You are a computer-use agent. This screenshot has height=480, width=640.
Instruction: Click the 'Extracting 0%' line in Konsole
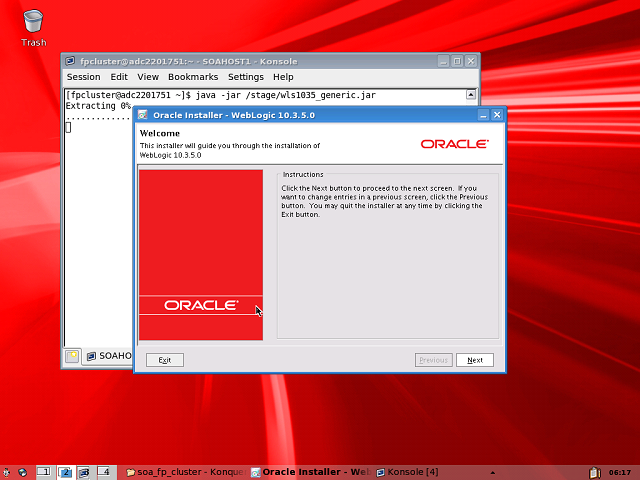pyautogui.click(x=98, y=106)
